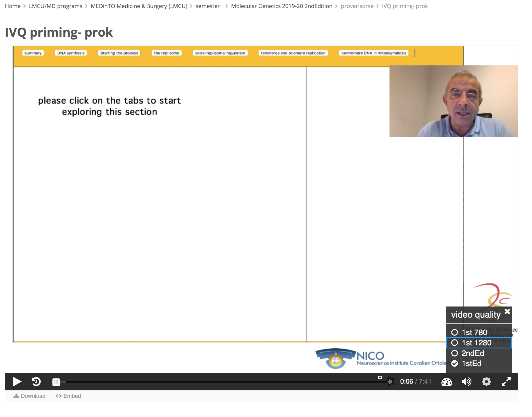Open the DNA synthesis tab
532x417 pixels.
(71, 53)
